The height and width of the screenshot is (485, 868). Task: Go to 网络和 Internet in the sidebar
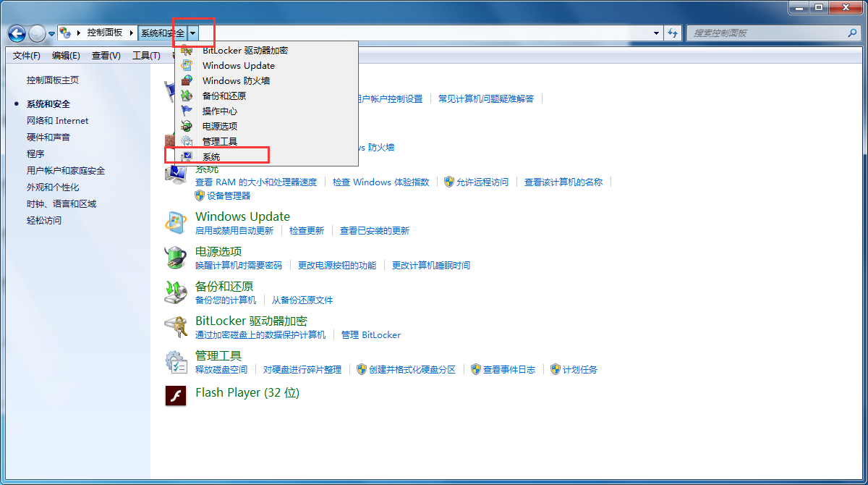[58, 121]
